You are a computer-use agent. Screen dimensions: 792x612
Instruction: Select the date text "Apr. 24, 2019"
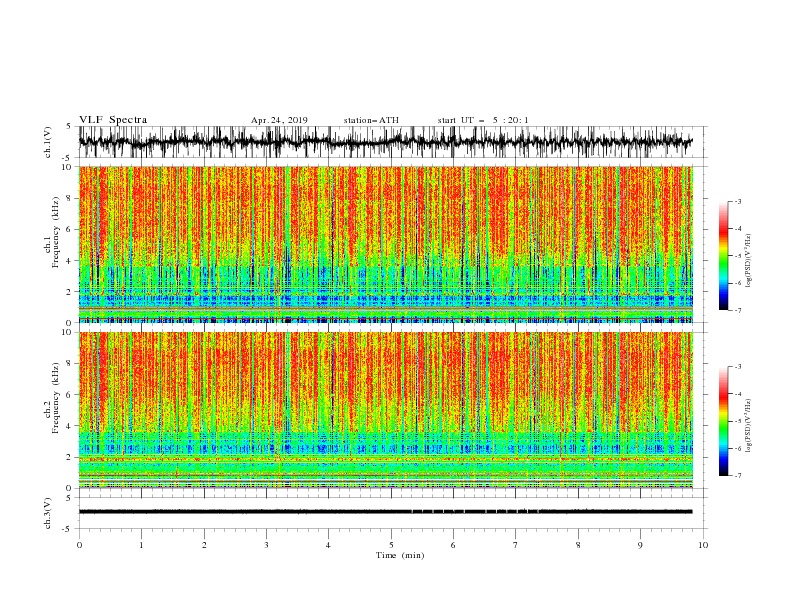[x=279, y=120]
